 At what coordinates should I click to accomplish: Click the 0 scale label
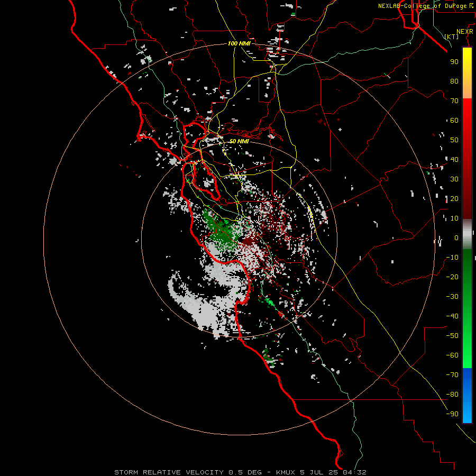pos(456,238)
